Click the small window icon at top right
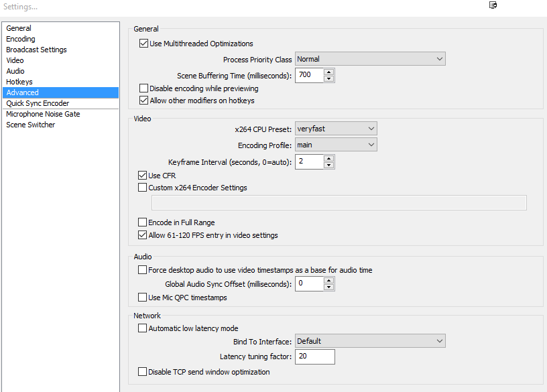This screenshot has width=547, height=392. click(x=493, y=5)
